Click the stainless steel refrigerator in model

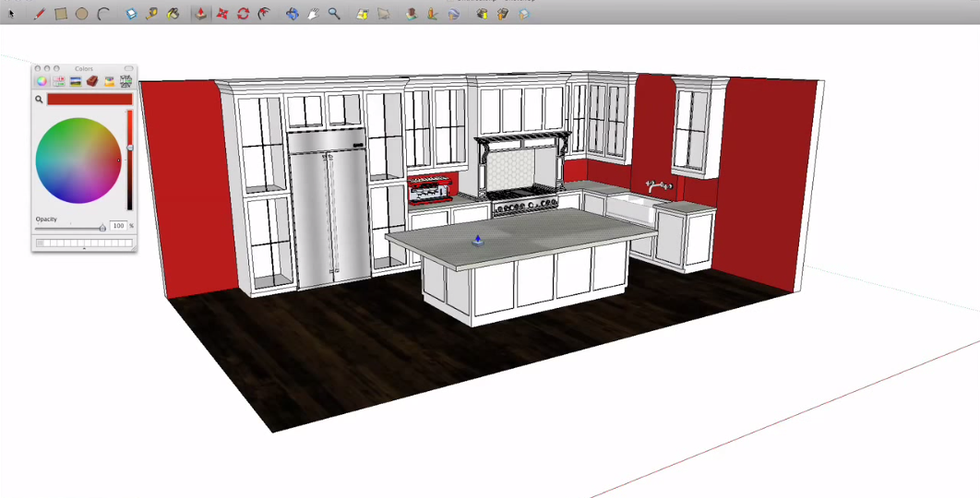[x=329, y=209]
